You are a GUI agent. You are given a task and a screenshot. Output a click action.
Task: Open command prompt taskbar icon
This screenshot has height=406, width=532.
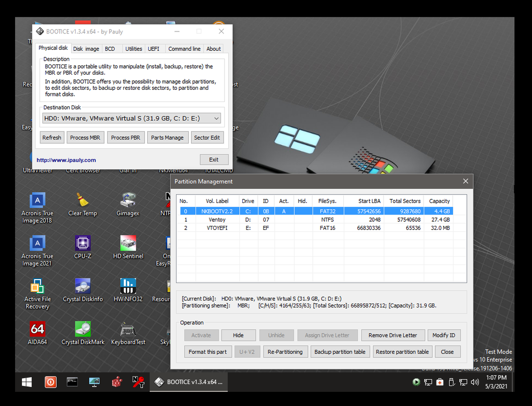tap(72, 382)
